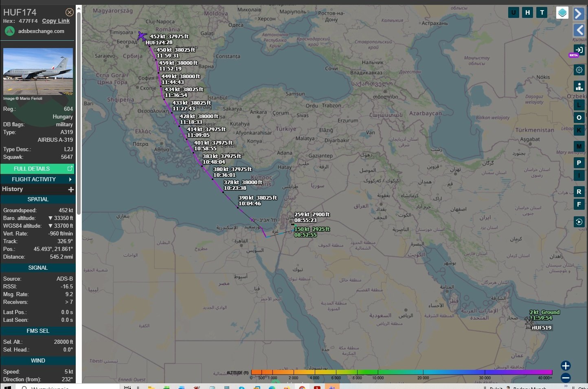Open the map layers selector icon
This screenshot has width=588, height=389.
[x=562, y=13]
